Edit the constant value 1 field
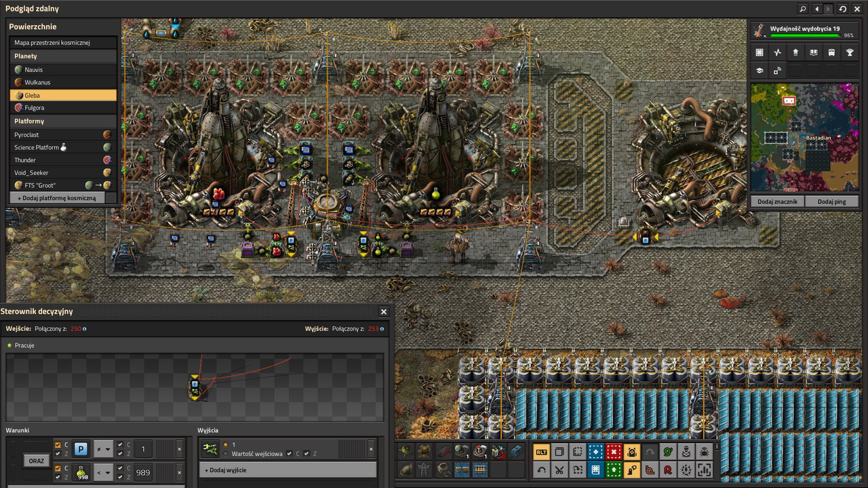Image resolution: width=868 pixels, height=488 pixels. (143, 449)
